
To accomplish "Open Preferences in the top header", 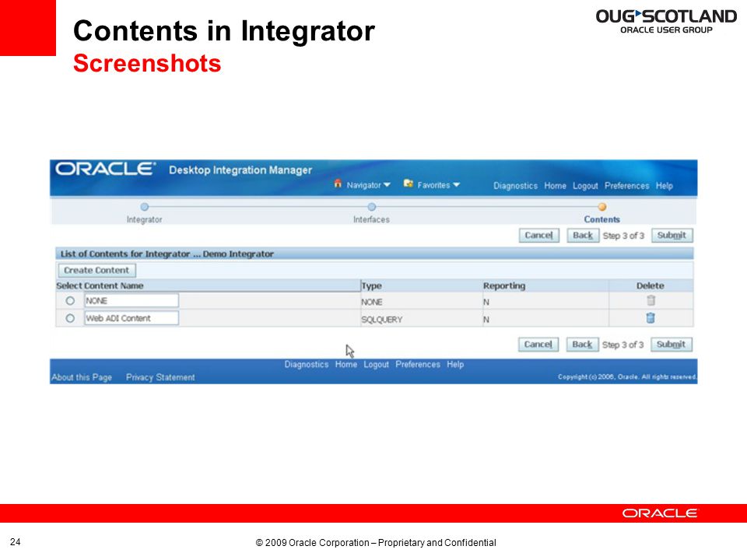I will pyautogui.click(x=627, y=186).
